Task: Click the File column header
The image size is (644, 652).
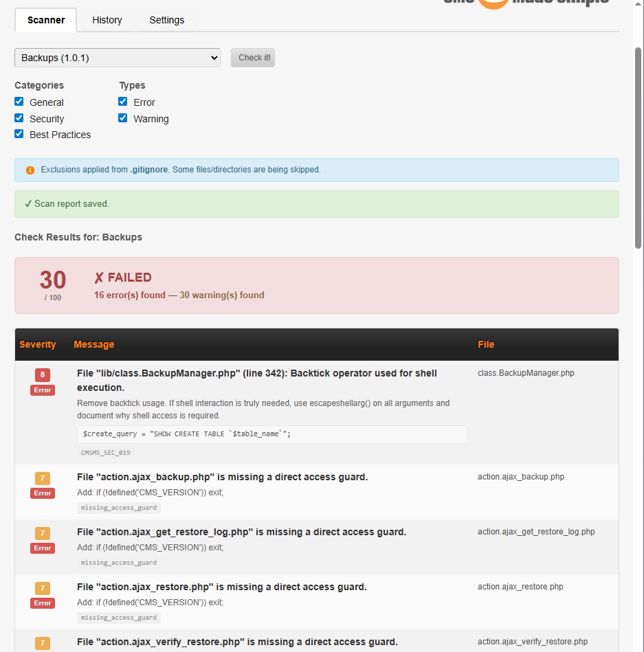Action: 486,344
